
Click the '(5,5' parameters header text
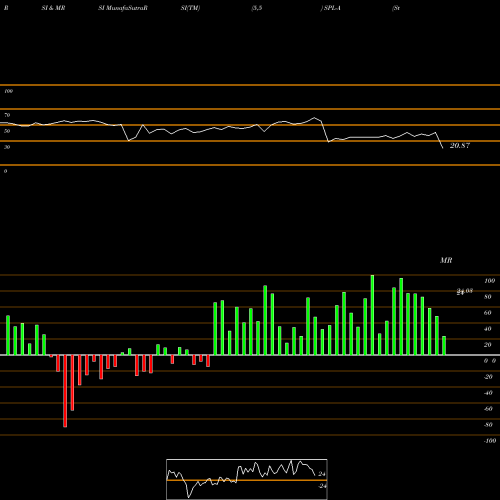257,8
